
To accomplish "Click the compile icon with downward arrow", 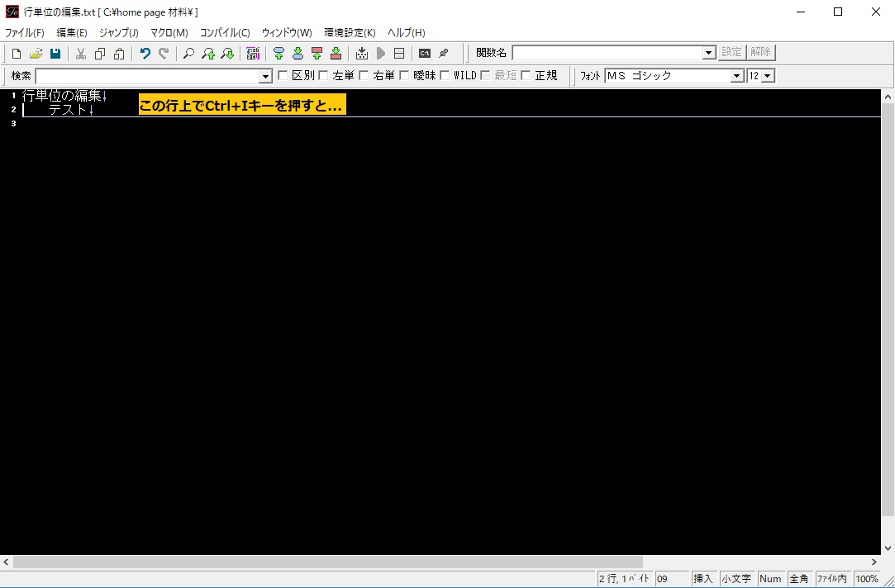I will click(x=361, y=54).
